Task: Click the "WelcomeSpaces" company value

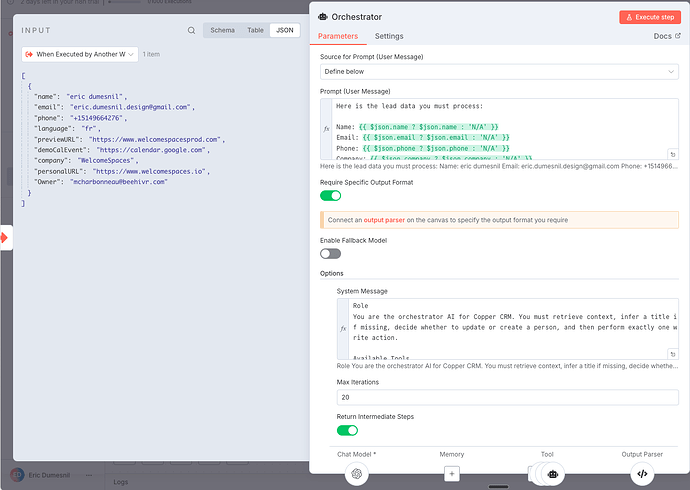Action: (x=106, y=161)
